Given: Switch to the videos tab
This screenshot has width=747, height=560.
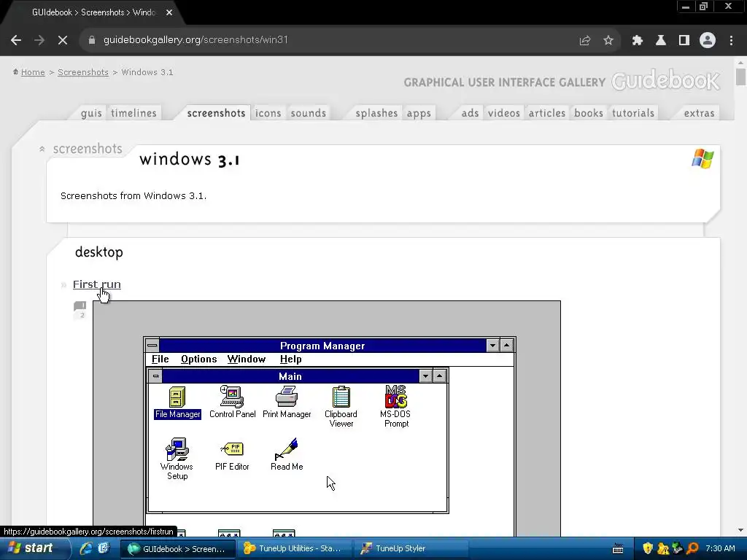Looking at the screenshot, I should pos(504,113).
